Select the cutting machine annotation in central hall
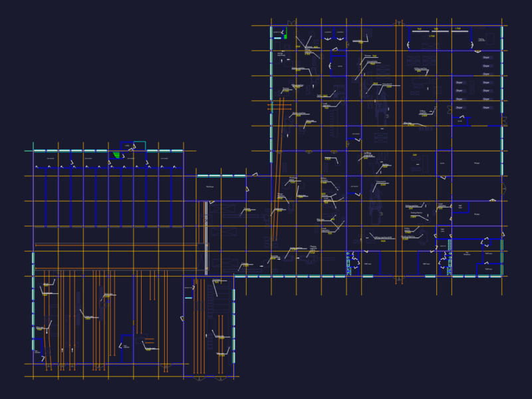532x399 pixels. tap(368, 155)
